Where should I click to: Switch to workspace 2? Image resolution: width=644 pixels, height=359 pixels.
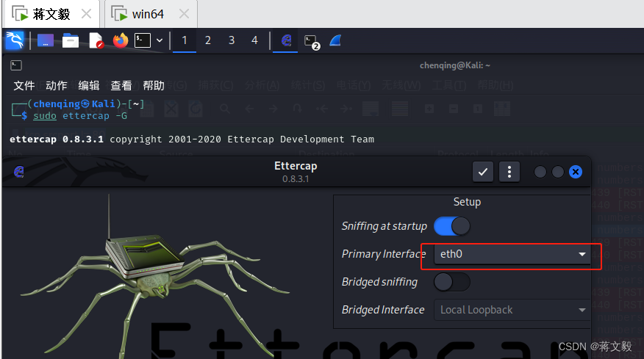(208, 40)
